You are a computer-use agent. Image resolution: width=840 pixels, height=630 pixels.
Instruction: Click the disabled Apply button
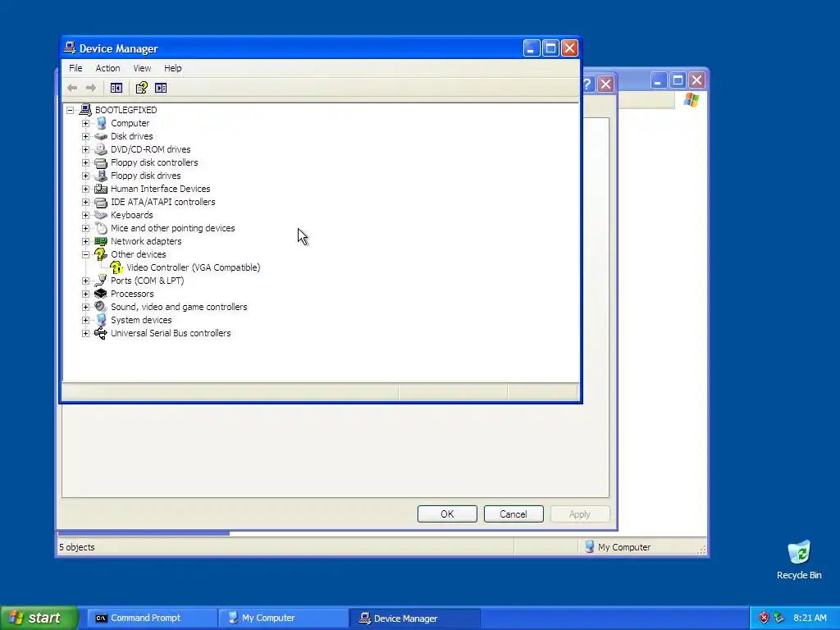[580, 514]
